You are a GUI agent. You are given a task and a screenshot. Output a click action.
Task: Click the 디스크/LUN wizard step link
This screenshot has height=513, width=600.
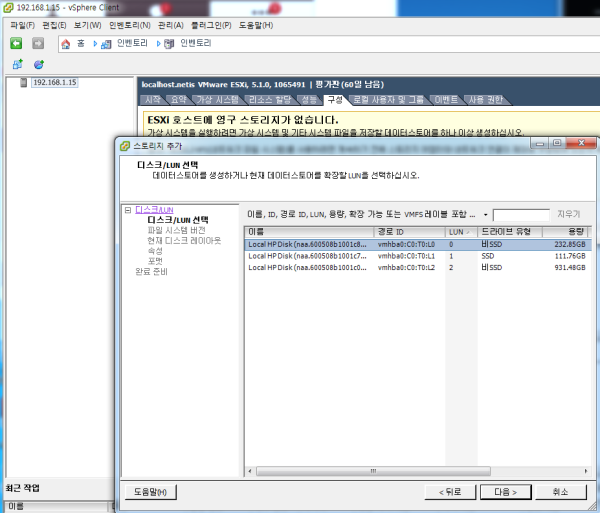coord(154,210)
